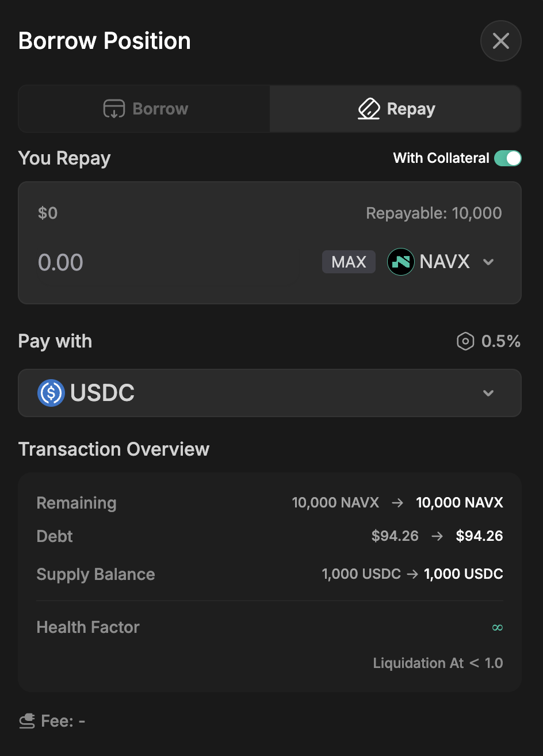
Task: Select the Repay tab
Action: (x=396, y=109)
